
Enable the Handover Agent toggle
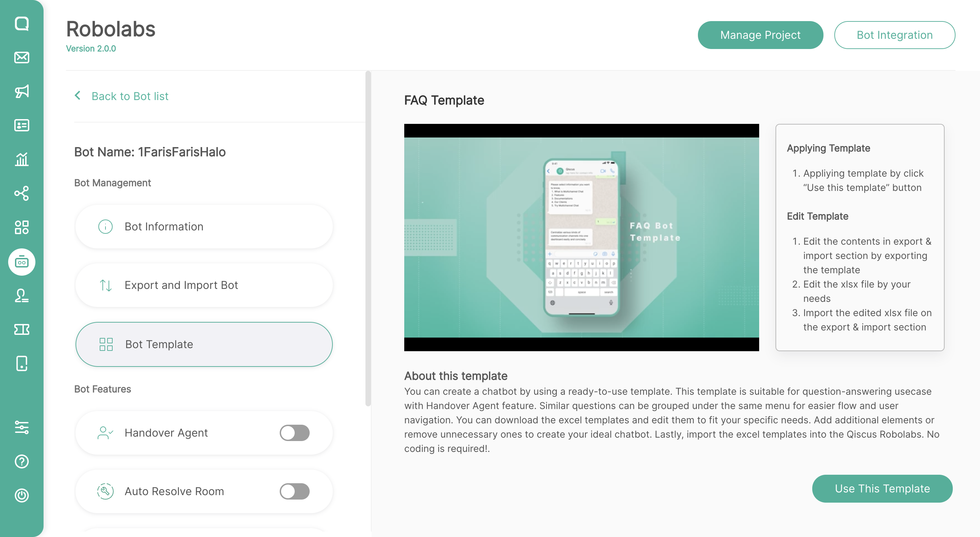(x=294, y=433)
